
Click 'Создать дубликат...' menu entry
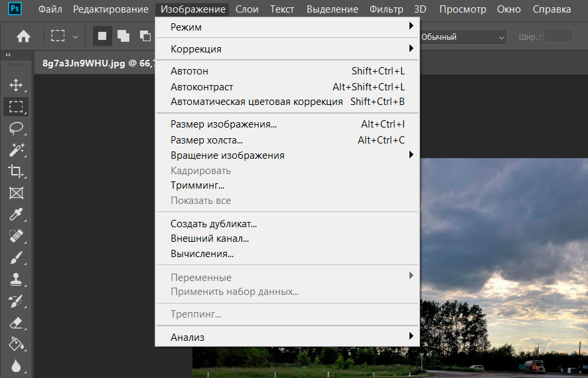click(214, 225)
